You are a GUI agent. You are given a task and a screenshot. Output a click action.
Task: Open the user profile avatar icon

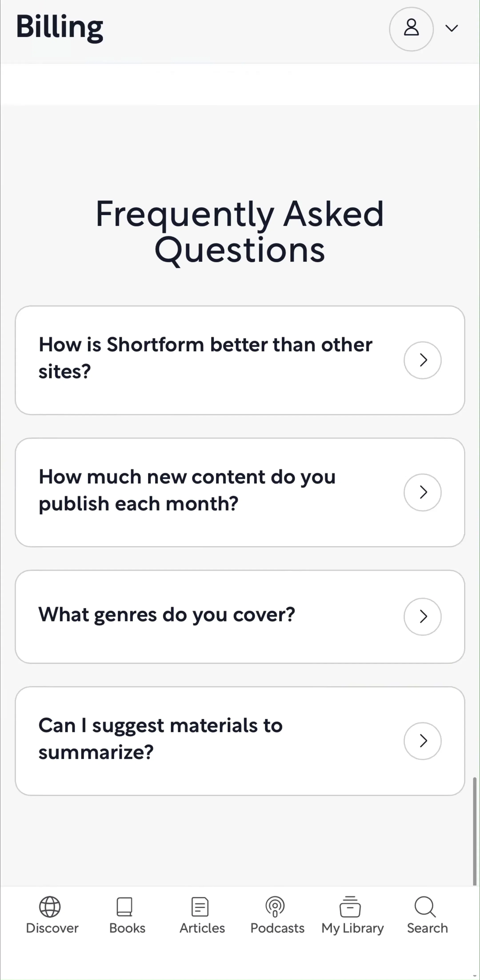click(x=411, y=29)
